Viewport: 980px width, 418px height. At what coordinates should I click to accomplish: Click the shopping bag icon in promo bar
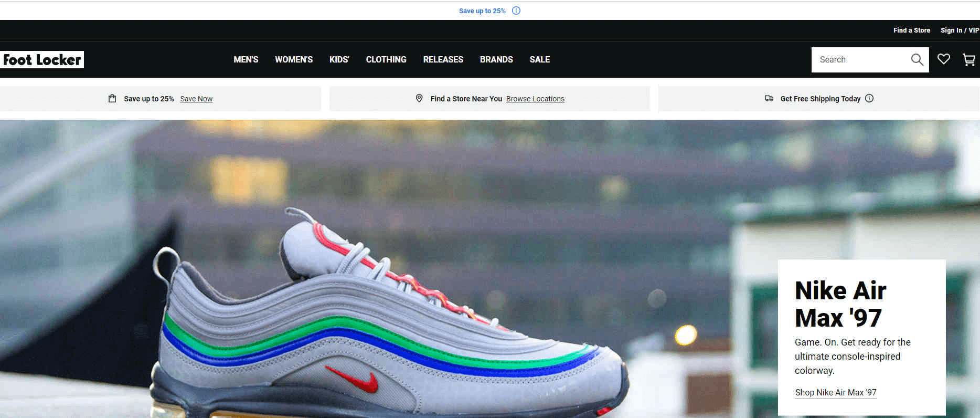tap(112, 98)
